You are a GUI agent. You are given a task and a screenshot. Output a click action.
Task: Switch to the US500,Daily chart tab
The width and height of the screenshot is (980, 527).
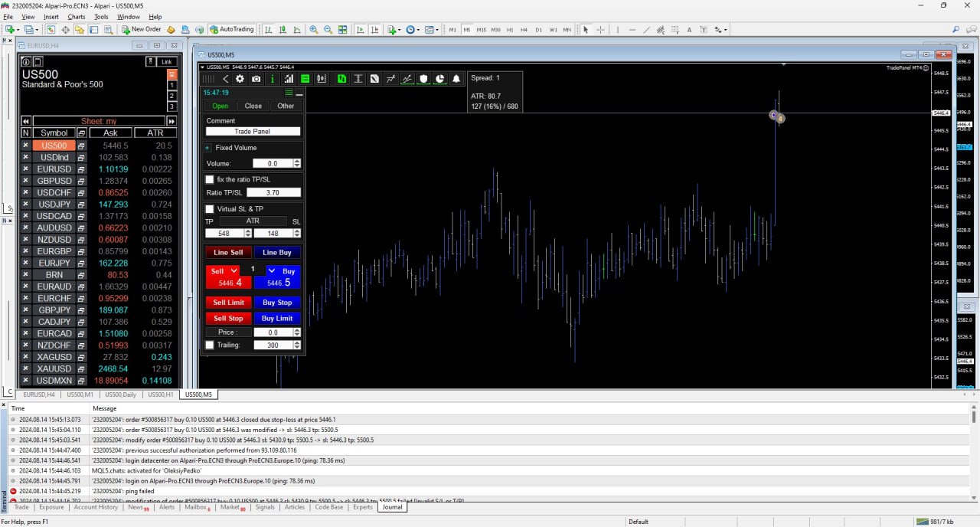(x=119, y=394)
